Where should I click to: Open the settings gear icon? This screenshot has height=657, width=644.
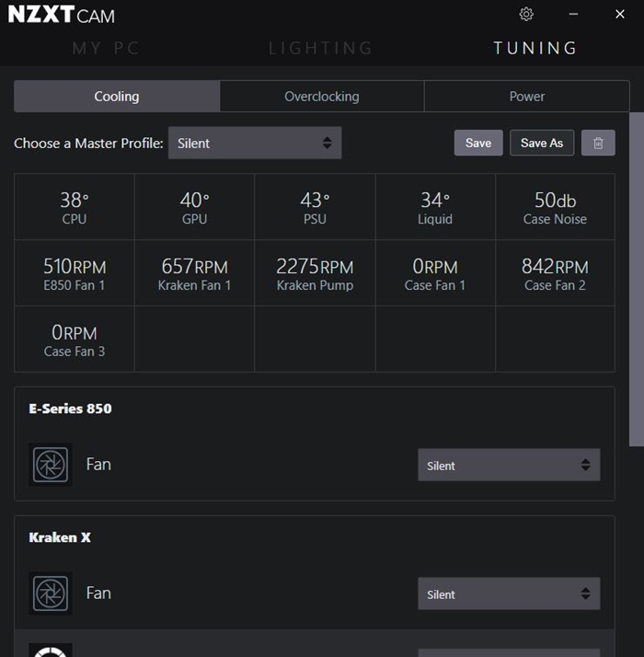526,14
